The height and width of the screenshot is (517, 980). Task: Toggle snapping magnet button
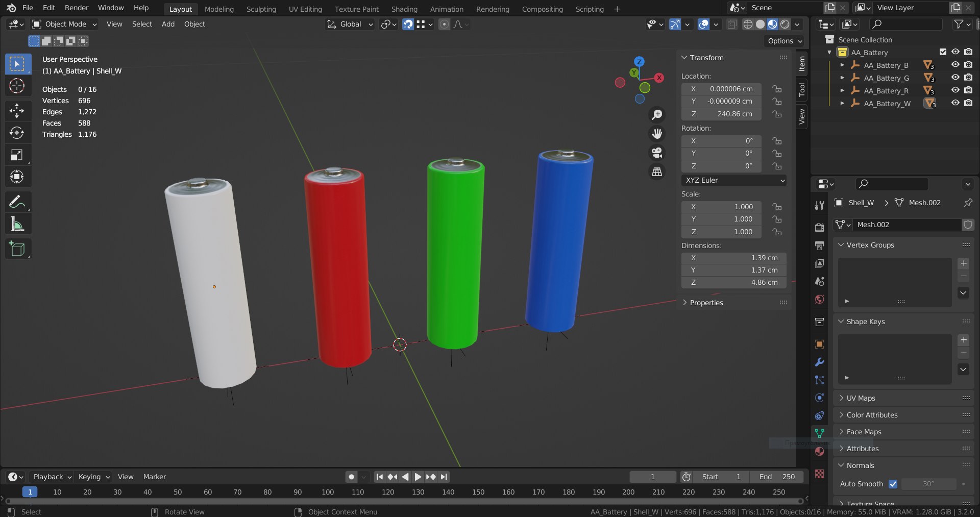pos(408,24)
